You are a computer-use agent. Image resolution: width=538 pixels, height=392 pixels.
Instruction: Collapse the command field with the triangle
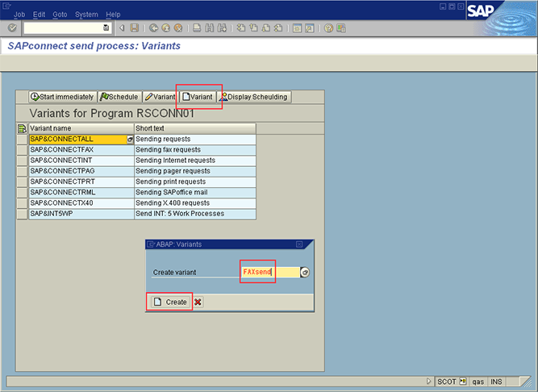pos(122,27)
